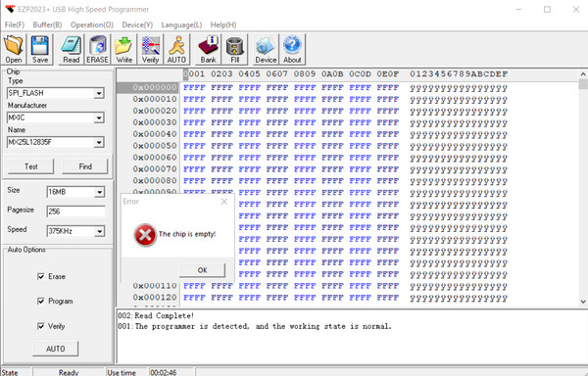Toggle the Program auto option checkbox
The height and width of the screenshot is (376, 588).
tap(41, 302)
